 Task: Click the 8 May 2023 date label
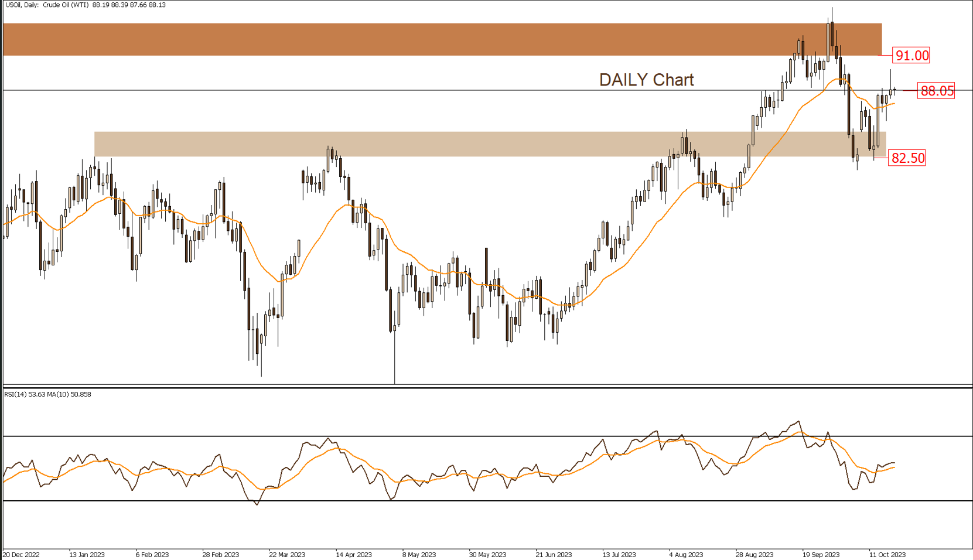(419, 554)
